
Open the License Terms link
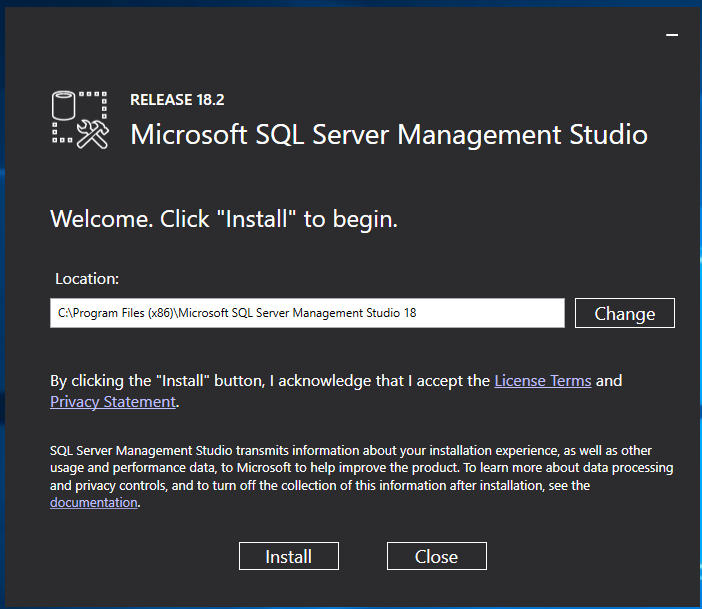point(542,380)
